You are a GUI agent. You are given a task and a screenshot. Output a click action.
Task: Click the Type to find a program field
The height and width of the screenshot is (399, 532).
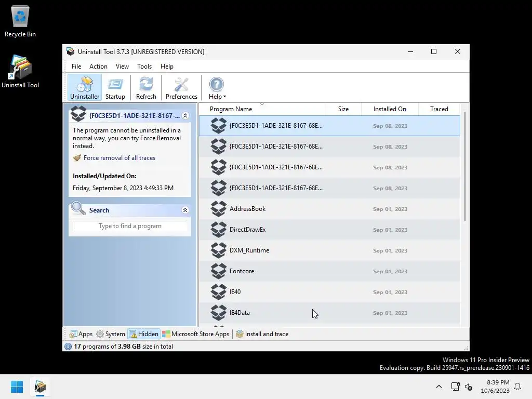(130, 226)
